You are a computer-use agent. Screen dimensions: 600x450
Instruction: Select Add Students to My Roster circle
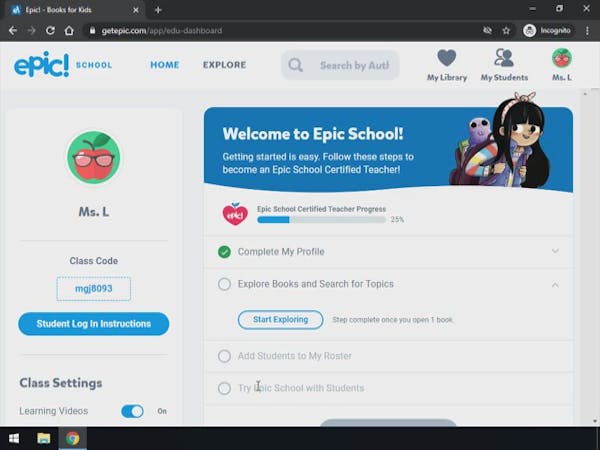[x=224, y=356]
